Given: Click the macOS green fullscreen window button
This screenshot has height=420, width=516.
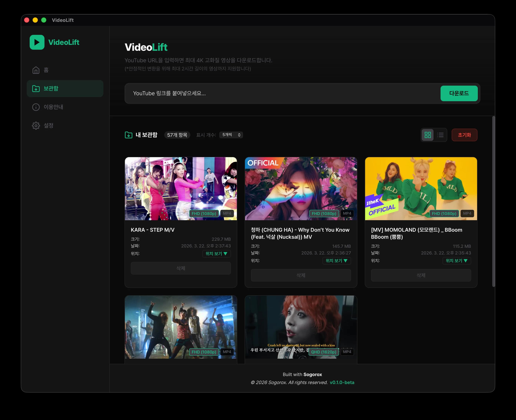Looking at the screenshot, I should tap(44, 20).
